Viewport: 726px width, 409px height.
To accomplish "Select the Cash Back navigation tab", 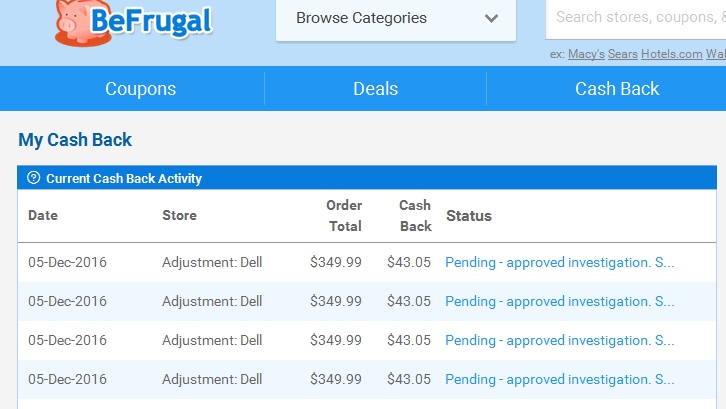I will (x=617, y=89).
